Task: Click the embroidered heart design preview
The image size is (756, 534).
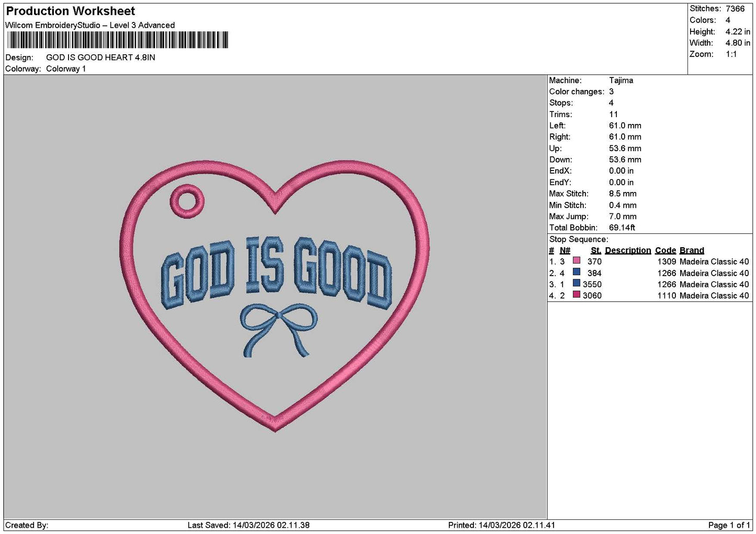Action: (275, 296)
